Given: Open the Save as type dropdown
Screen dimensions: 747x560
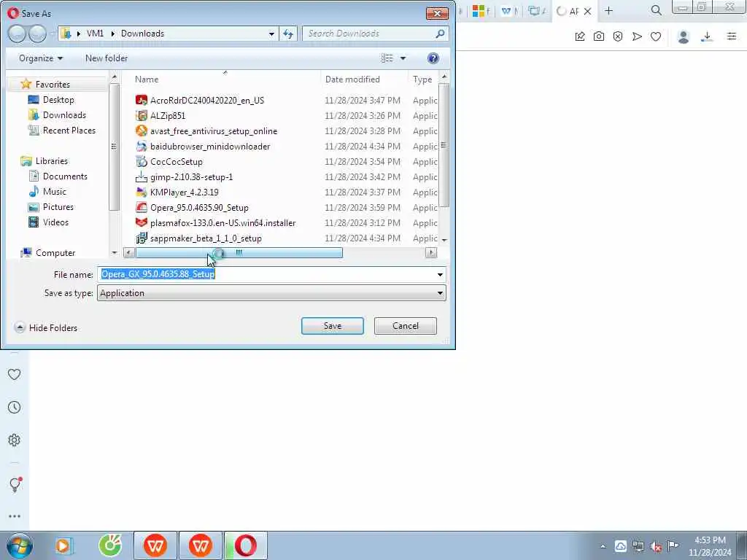Looking at the screenshot, I should [x=271, y=293].
